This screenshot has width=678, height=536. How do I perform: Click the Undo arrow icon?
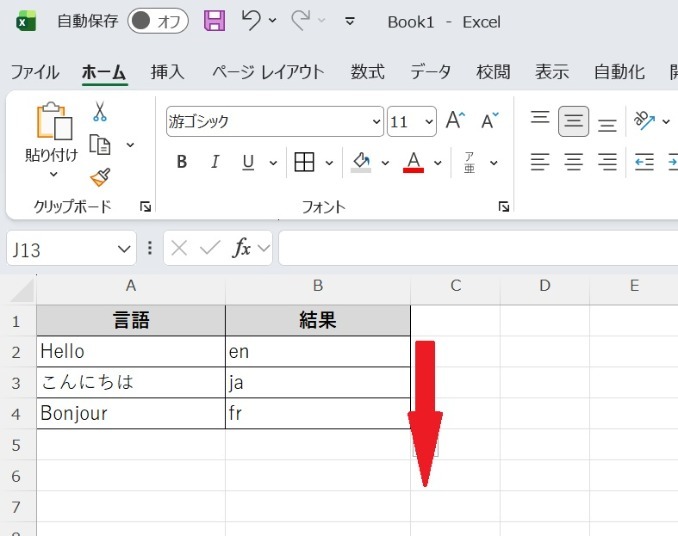click(x=251, y=20)
